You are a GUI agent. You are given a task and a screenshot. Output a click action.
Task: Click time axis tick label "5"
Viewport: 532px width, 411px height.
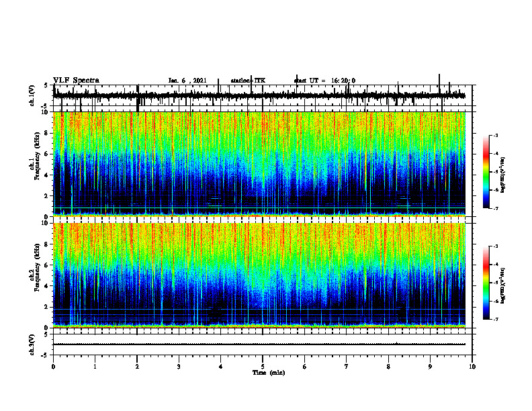[263, 367]
